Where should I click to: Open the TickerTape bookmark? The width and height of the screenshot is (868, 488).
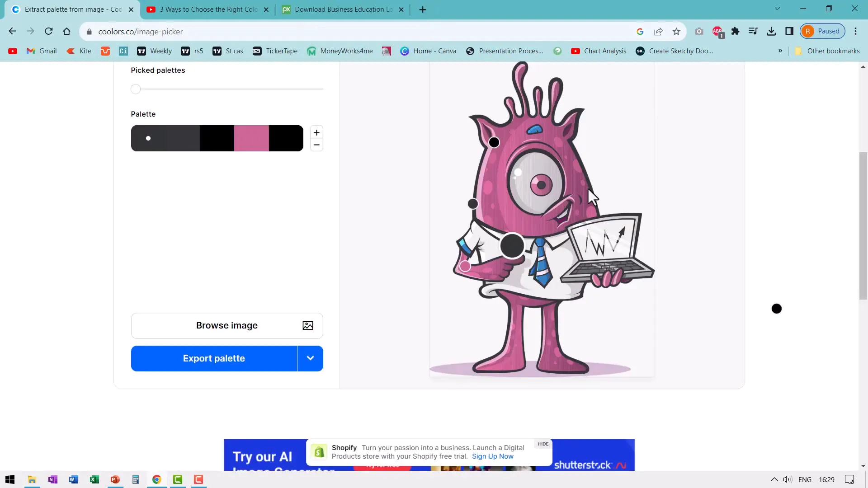tap(275, 51)
